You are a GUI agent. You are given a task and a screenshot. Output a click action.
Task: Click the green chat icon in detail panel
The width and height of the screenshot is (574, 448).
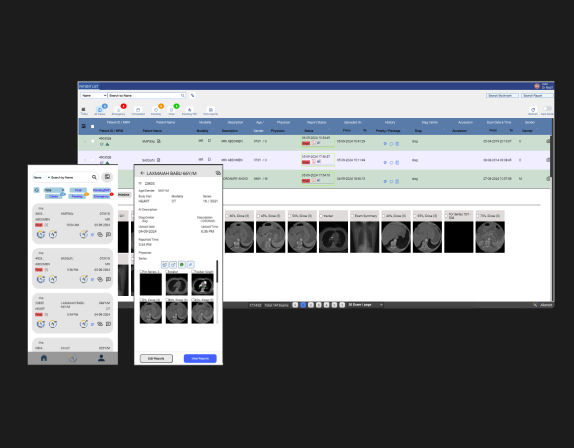click(182, 265)
